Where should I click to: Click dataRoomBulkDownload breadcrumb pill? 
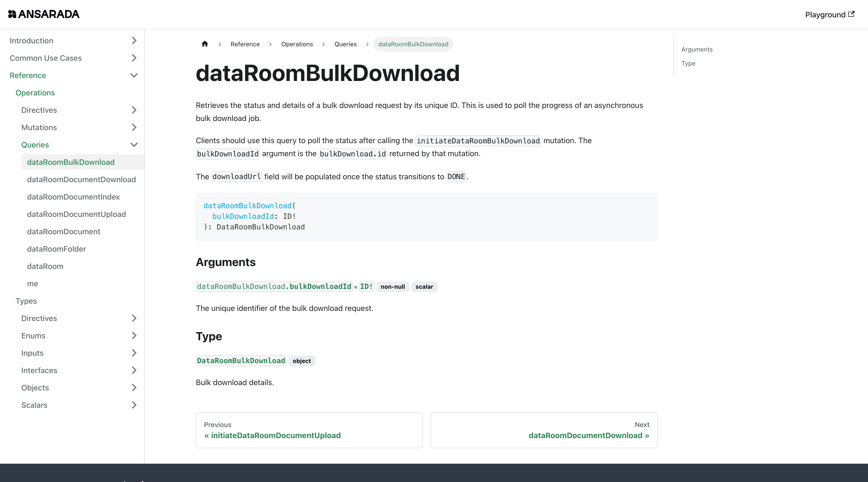413,44
